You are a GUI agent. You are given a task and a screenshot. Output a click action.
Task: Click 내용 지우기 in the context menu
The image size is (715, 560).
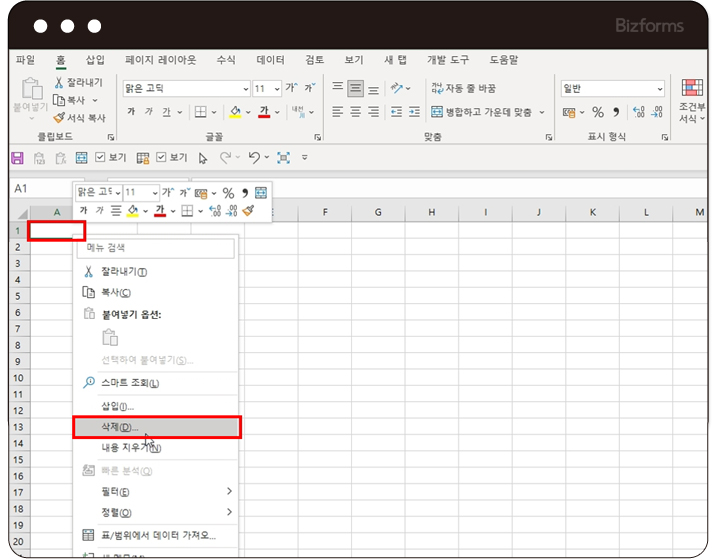(130, 448)
